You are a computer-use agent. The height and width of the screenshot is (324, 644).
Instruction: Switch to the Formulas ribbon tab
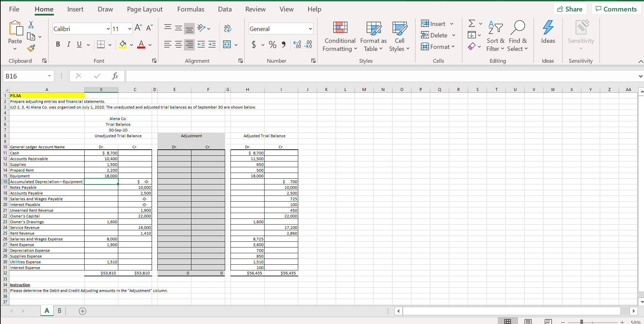point(191,9)
